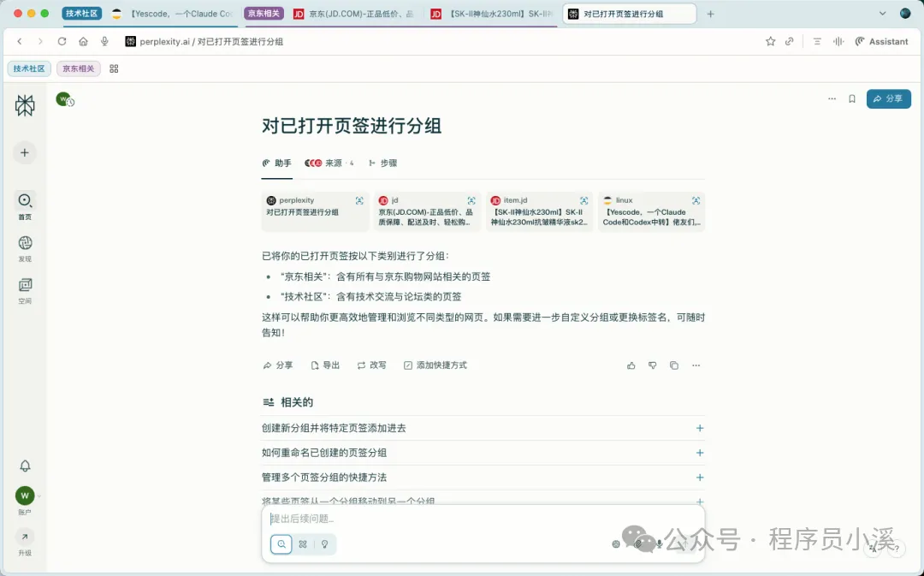Switch to SK-II神仙水230ml tab

pos(491,14)
